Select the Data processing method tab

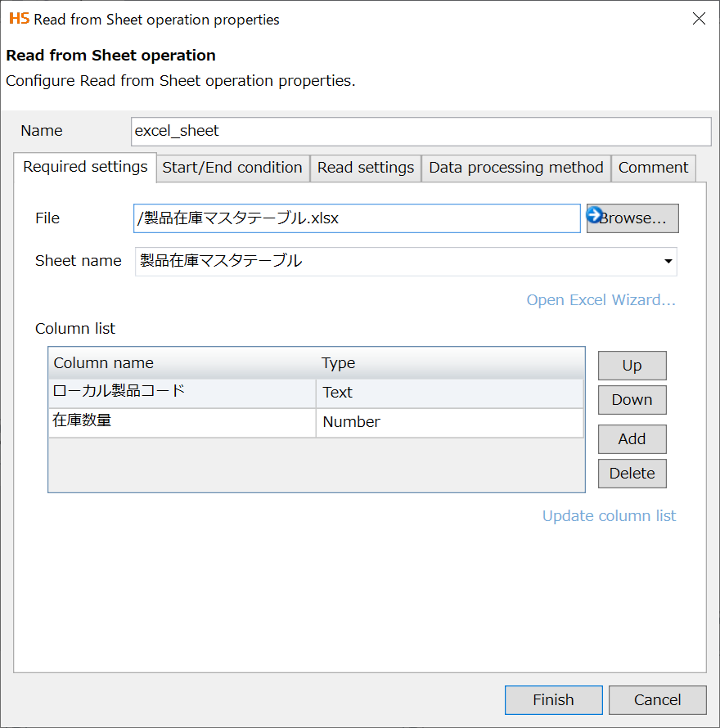click(515, 168)
